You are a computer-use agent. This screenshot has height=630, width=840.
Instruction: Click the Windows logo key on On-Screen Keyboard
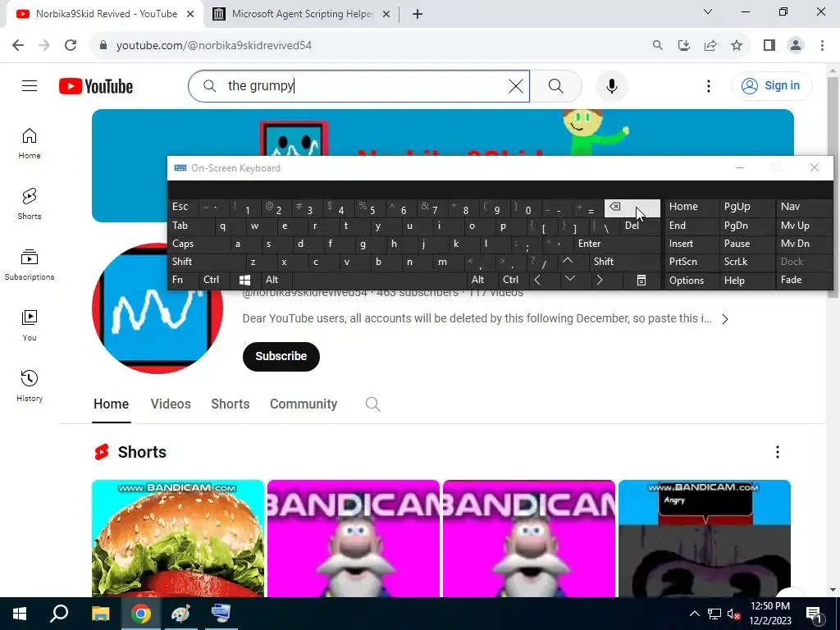coord(244,280)
